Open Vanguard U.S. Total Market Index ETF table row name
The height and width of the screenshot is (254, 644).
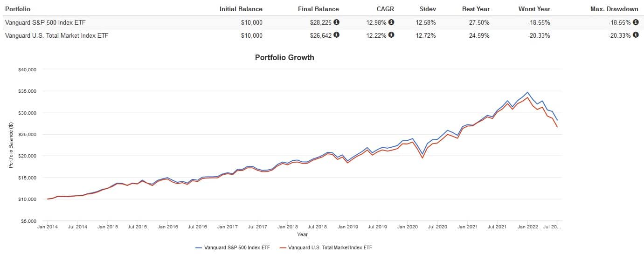(56, 35)
